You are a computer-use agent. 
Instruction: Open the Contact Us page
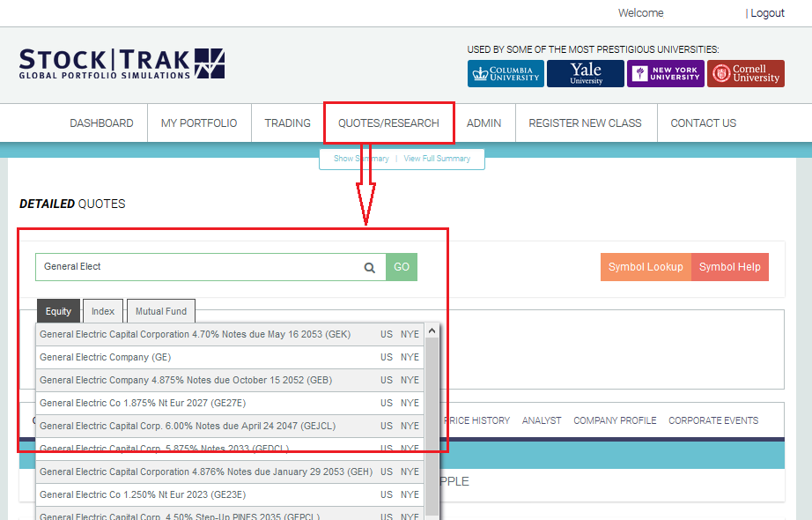(704, 123)
